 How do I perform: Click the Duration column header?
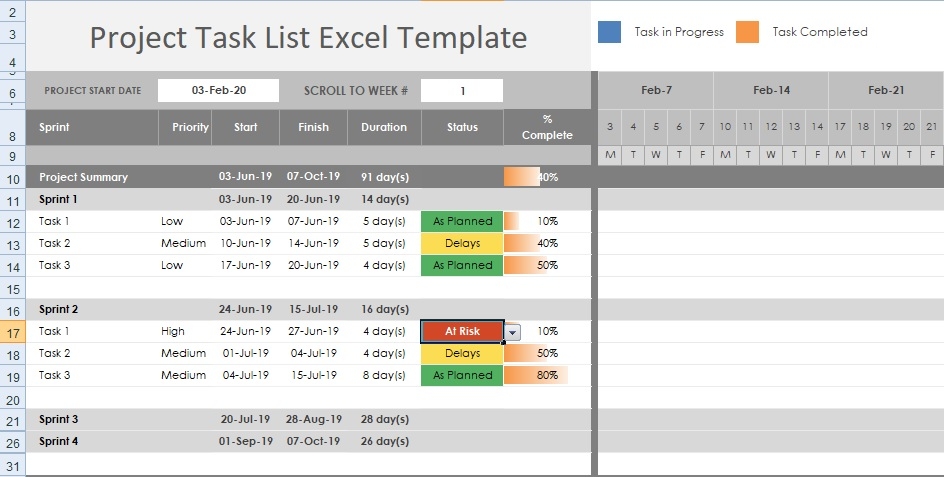point(384,127)
